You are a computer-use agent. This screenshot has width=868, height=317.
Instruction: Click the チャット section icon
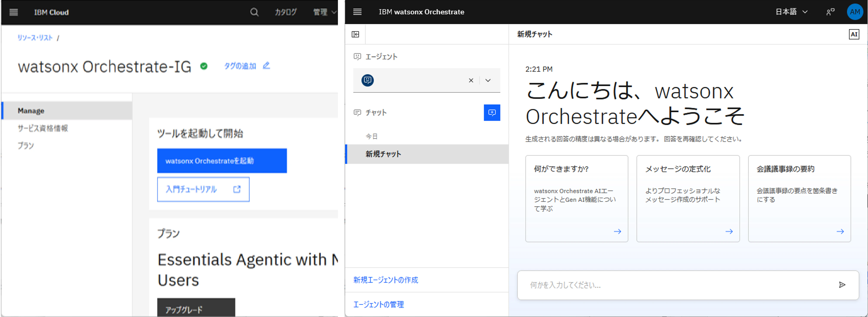pos(357,112)
